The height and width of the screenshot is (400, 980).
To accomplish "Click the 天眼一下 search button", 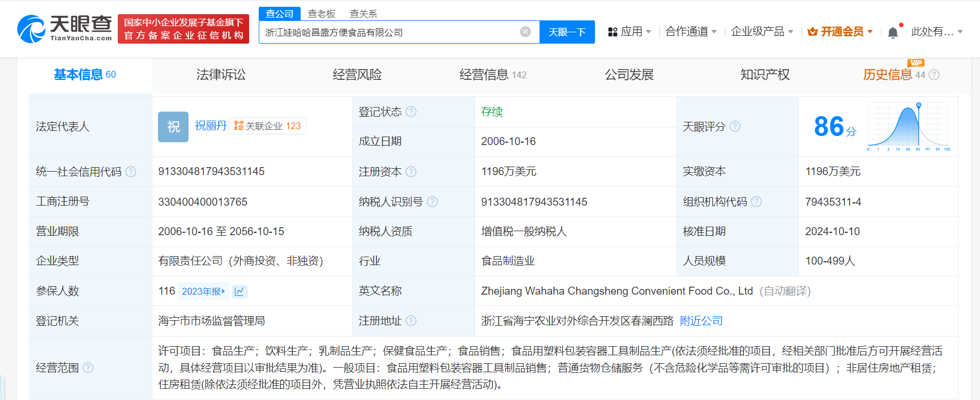I will (x=567, y=32).
